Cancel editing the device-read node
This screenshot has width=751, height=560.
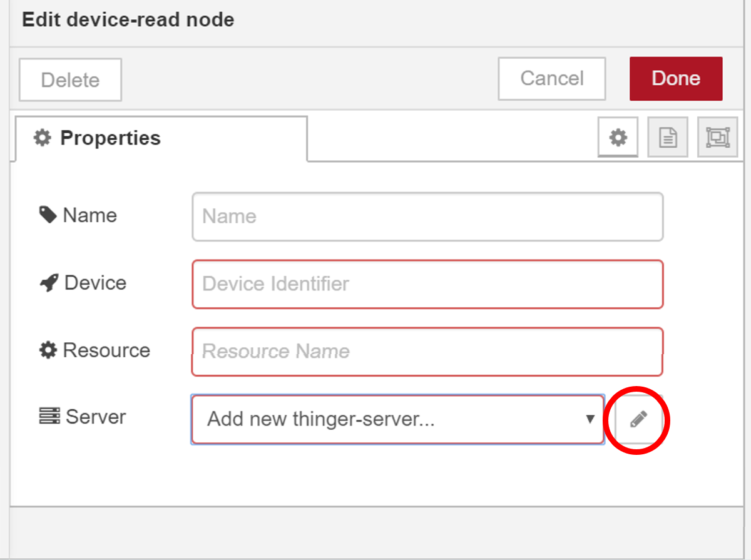[x=551, y=78]
